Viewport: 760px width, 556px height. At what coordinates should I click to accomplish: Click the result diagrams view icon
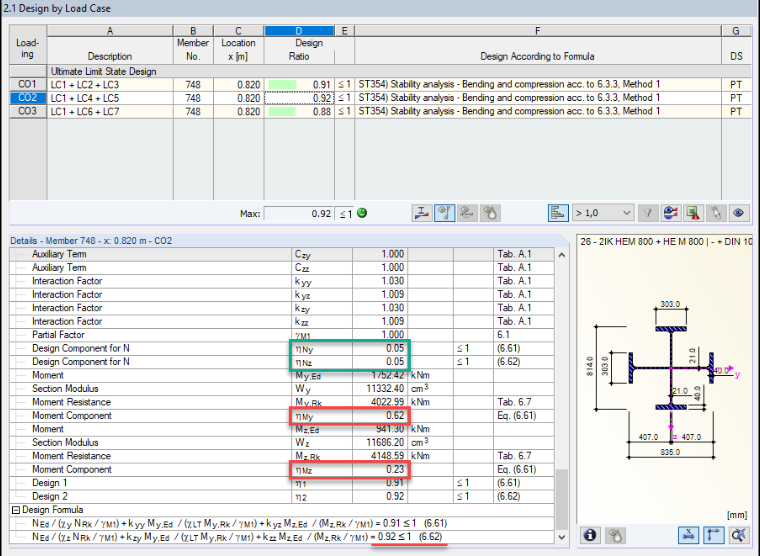[422, 213]
